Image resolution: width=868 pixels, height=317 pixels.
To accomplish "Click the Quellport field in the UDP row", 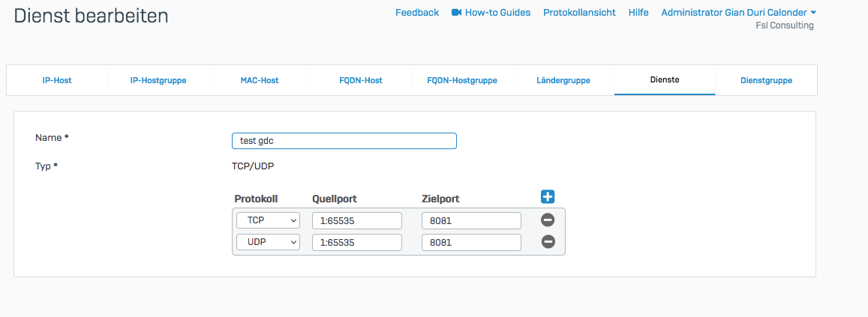I will pos(356,242).
